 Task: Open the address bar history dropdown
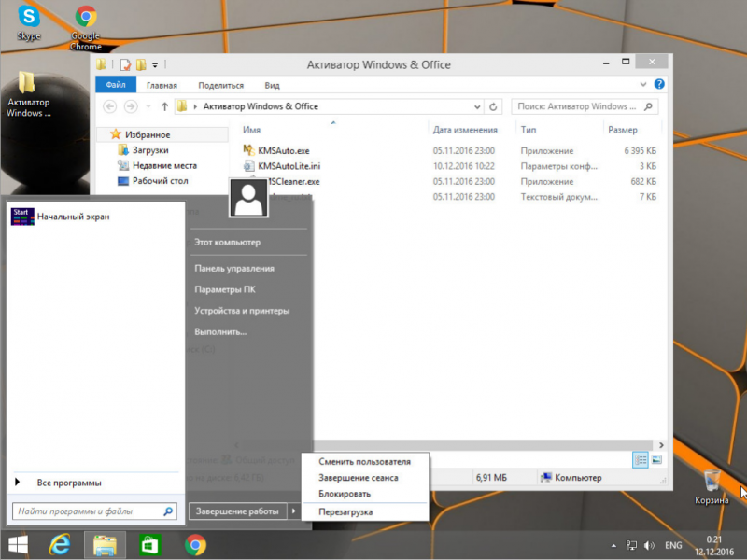pyautogui.click(x=477, y=106)
